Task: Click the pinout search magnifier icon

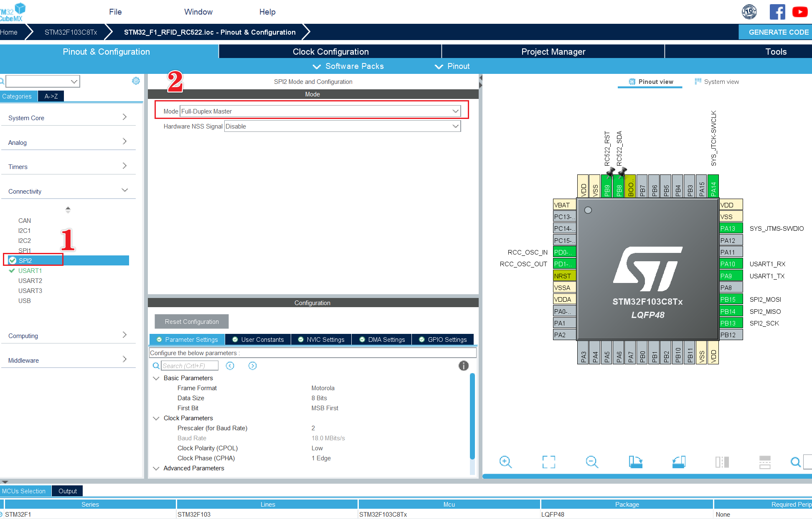Action: pos(795,462)
